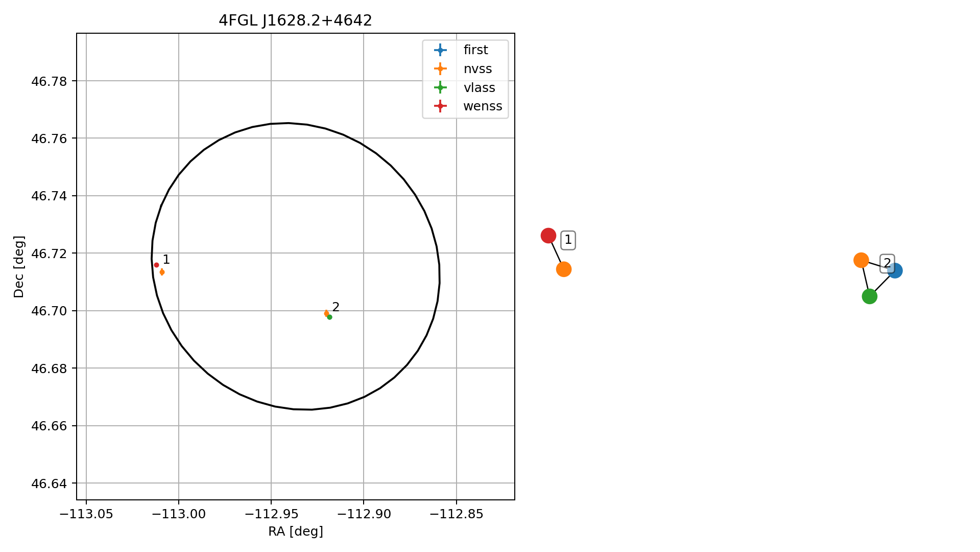Click the 46.64 Dec tick label
Screen dimensions: 980x552
point(49,484)
